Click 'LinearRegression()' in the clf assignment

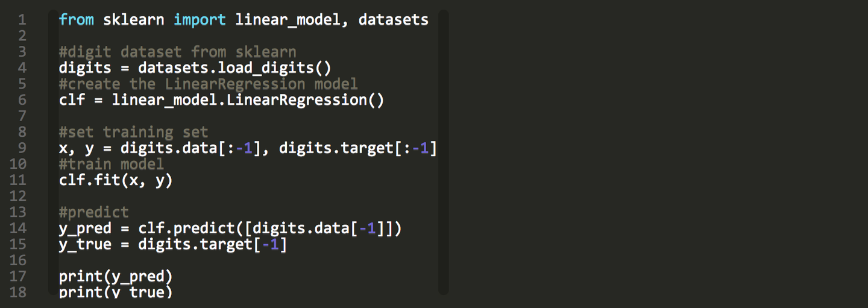pyautogui.click(x=305, y=100)
